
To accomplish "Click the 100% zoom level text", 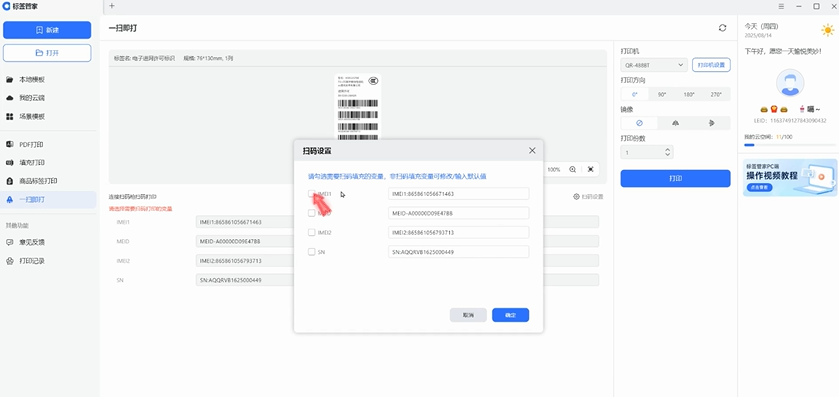I will click(554, 170).
